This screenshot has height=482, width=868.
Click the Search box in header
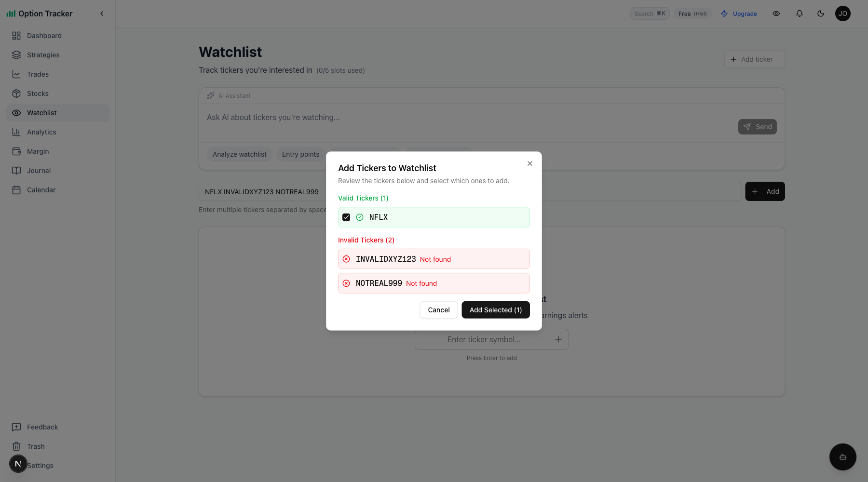coord(650,13)
